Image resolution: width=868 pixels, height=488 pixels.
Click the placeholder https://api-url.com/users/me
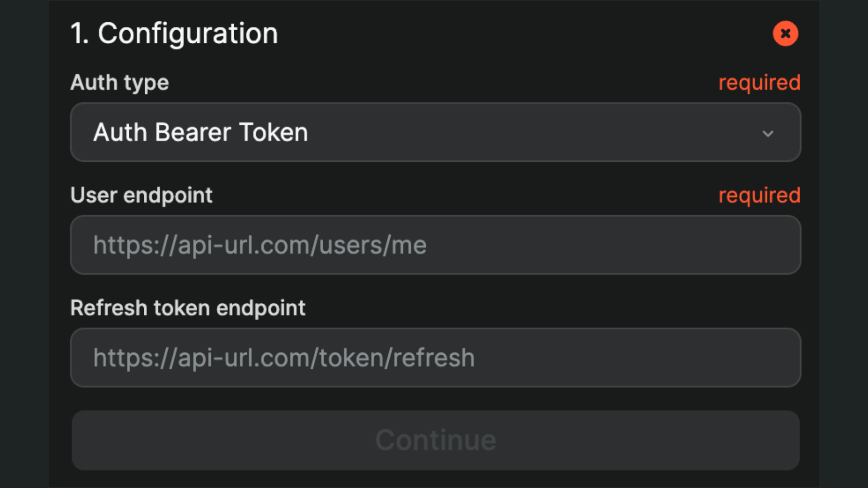click(x=260, y=245)
